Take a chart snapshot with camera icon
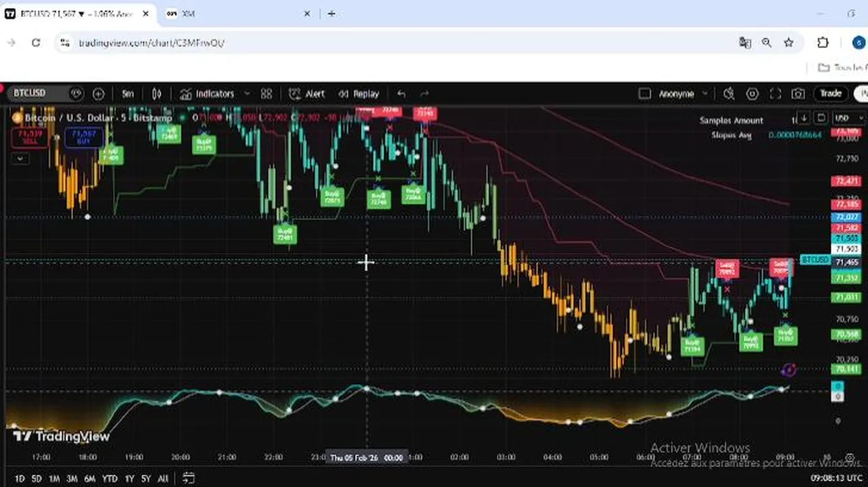 tap(798, 94)
